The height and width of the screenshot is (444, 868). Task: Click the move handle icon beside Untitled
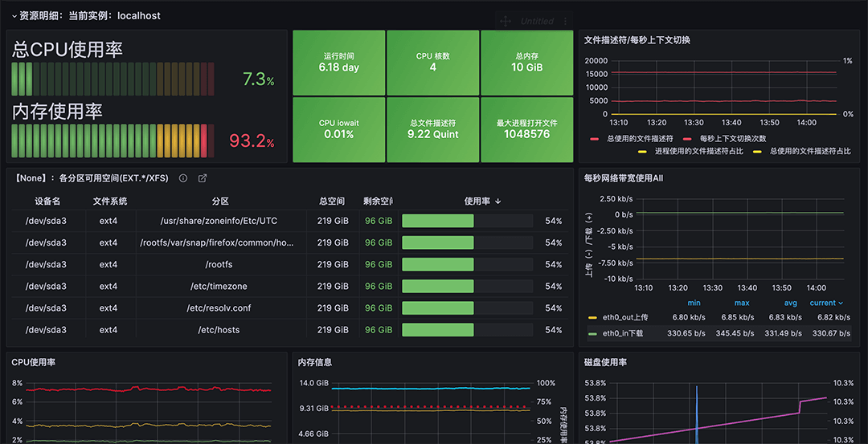[x=505, y=21]
